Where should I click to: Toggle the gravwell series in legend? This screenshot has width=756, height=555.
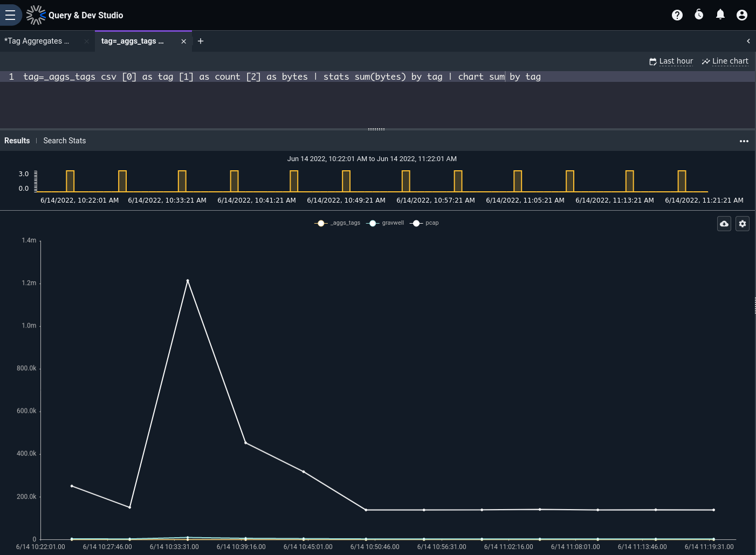[385, 223]
